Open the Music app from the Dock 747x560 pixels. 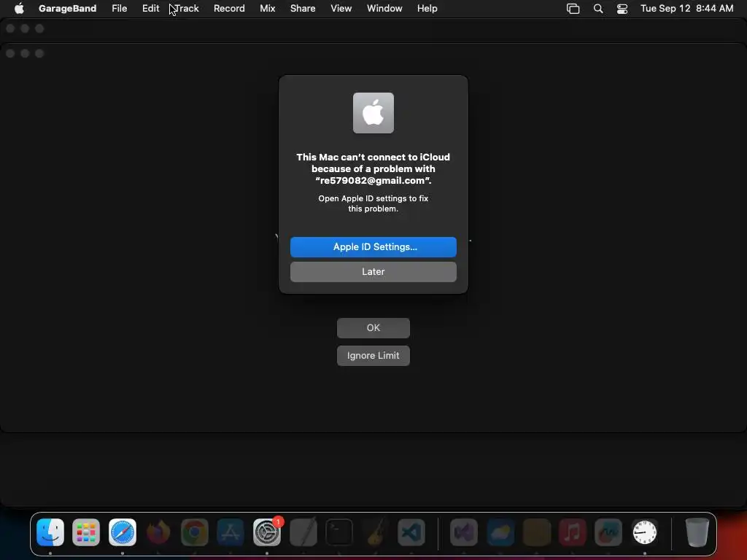pyautogui.click(x=573, y=532)
